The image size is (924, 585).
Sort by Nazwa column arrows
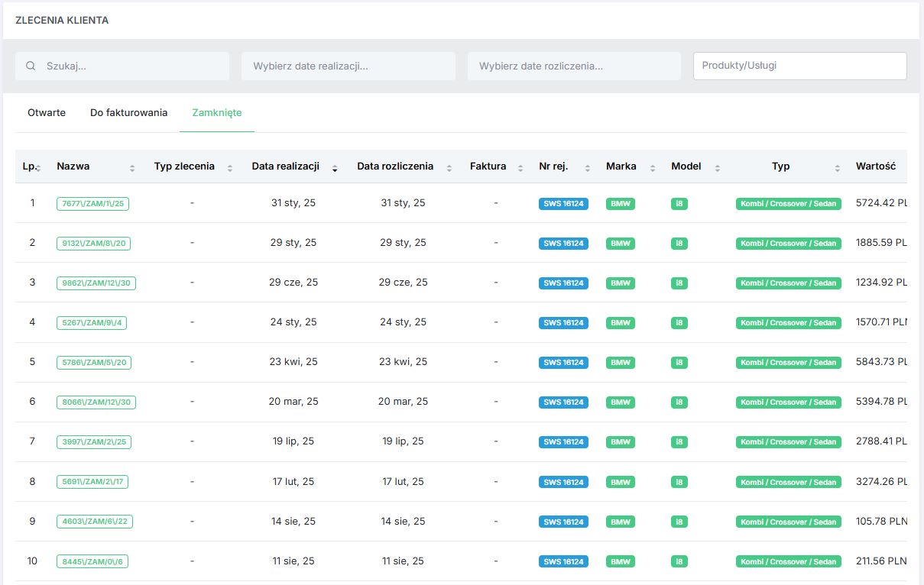pos(132,168)
